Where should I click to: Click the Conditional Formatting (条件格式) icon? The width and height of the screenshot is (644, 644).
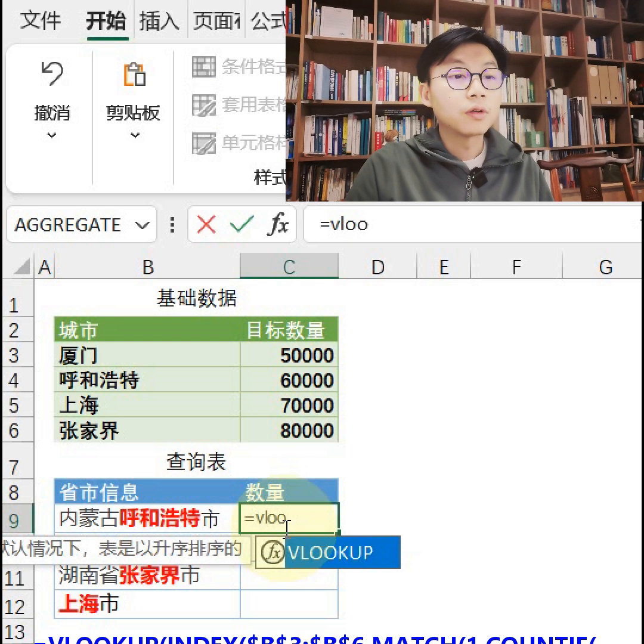tap(204, 67)
